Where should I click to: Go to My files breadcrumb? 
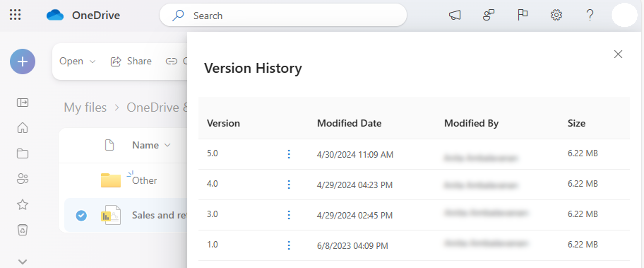[85, 107]
